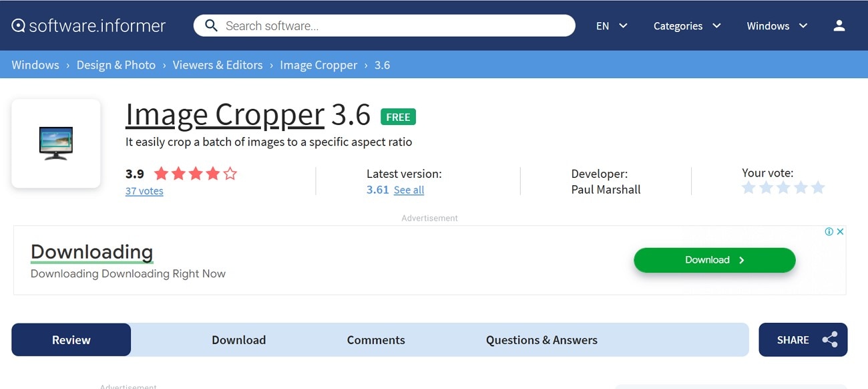
Task: Rate three stars under Your vote
Action: [x=783, y=188]
